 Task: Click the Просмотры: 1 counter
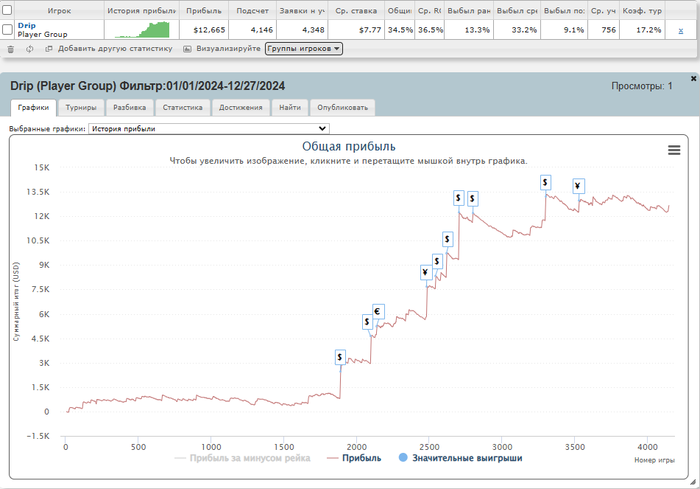[642, 86]
